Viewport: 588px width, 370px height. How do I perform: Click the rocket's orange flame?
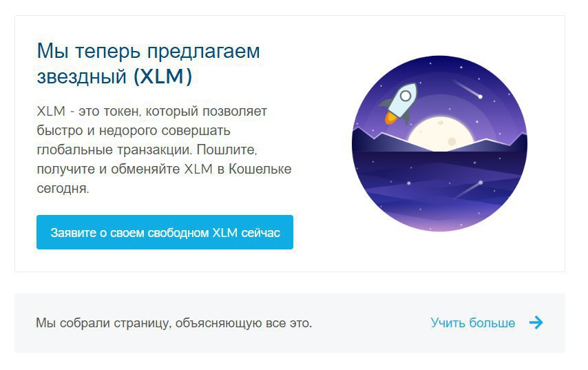(x=391, y=118)
